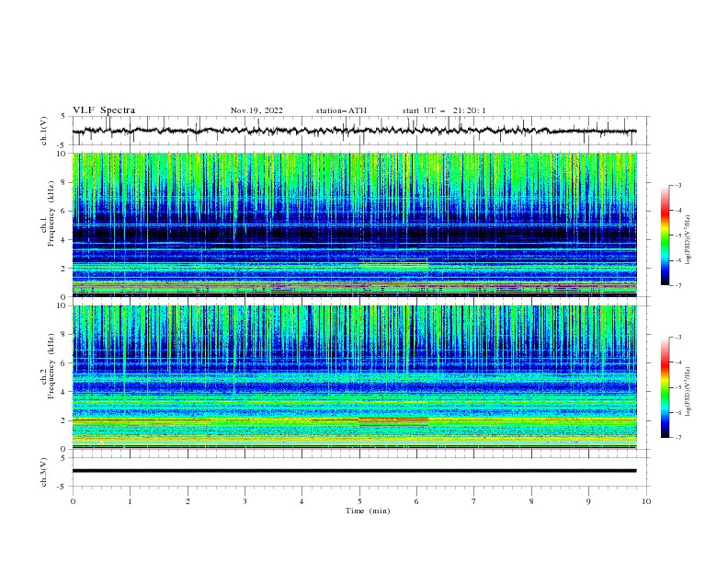Viewport: 728px width, 563px height.
Task: Click the ch.1 voltage waveform trace
Action: pos(354,131)
